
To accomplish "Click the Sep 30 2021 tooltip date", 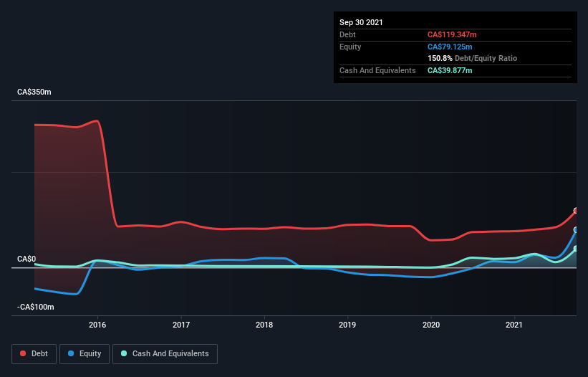I will click(x=361, y=22).
